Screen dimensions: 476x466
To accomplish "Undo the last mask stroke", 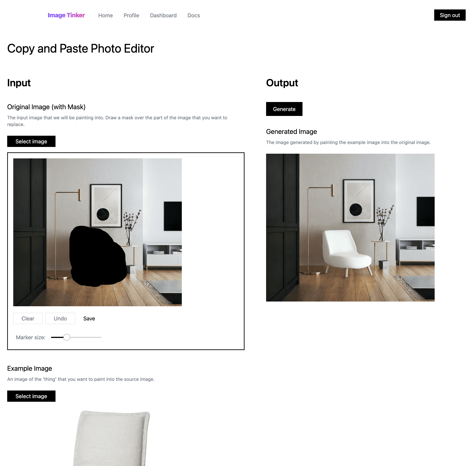I will coord(60,318).
